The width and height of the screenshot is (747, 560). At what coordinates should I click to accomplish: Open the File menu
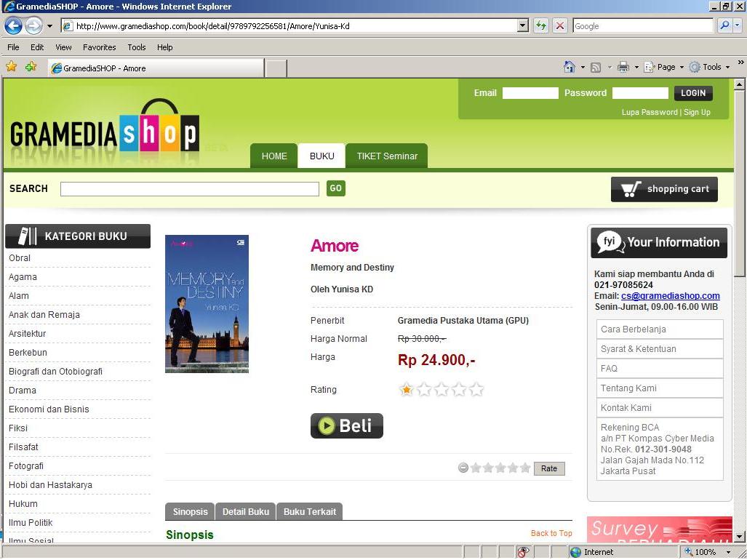[13, 47]
